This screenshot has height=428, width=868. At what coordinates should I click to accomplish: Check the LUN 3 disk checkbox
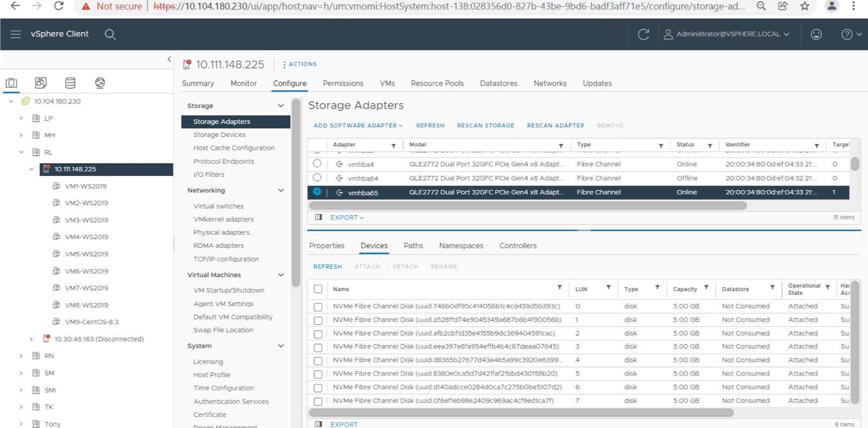[x=318, y=347]
